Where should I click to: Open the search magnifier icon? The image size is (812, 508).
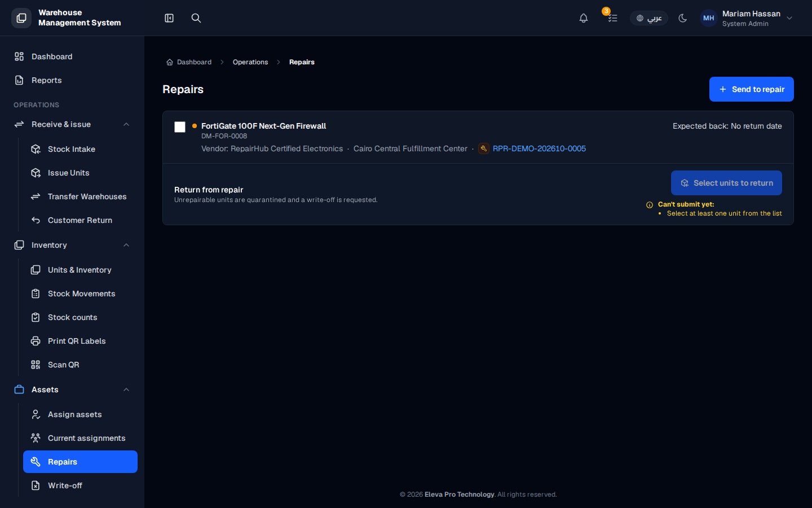pos(196,18)
